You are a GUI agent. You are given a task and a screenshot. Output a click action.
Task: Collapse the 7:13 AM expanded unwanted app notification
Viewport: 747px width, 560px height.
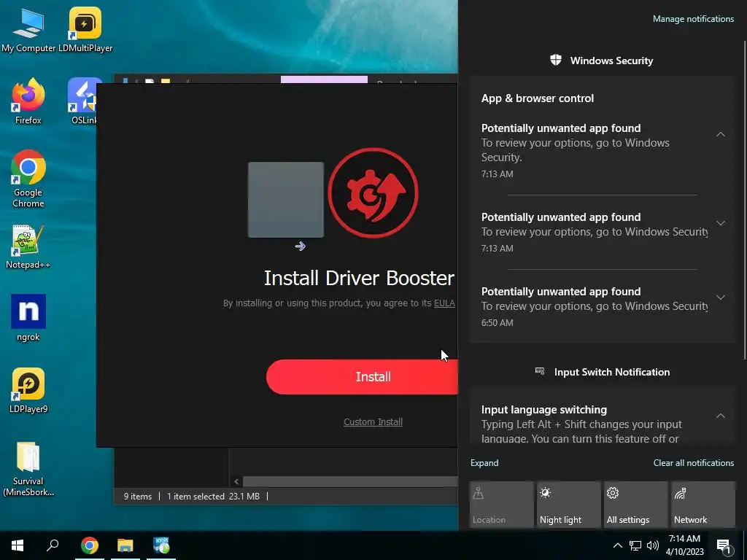coord(721,134)
